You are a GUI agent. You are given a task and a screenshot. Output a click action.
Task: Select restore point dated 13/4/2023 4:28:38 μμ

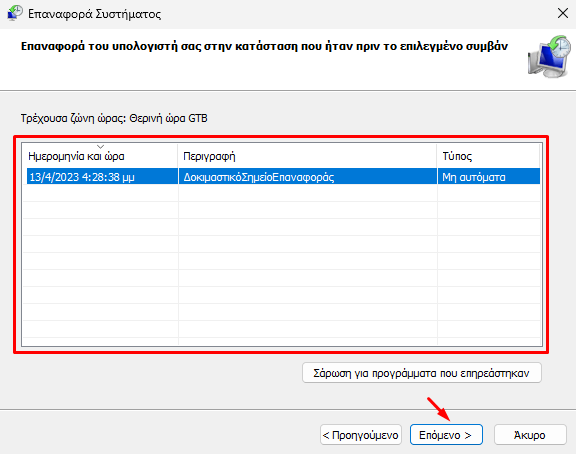pyautogui.click(x=283, y=177)
